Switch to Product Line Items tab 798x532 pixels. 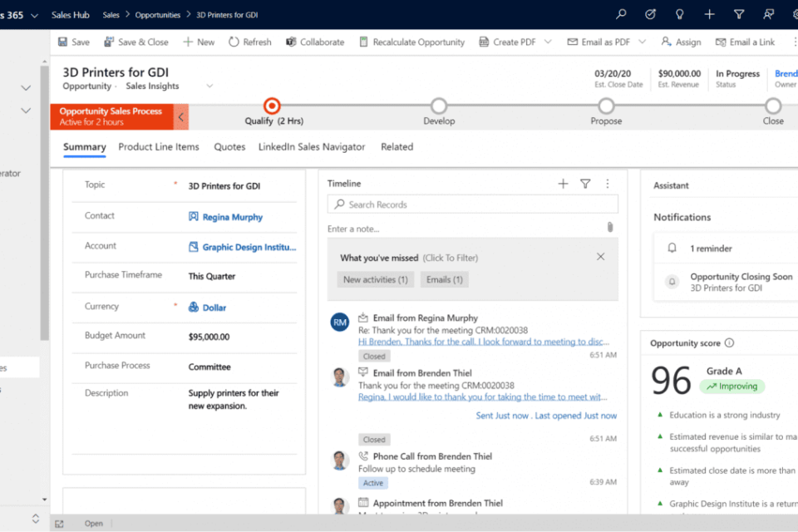pos(159,147)
